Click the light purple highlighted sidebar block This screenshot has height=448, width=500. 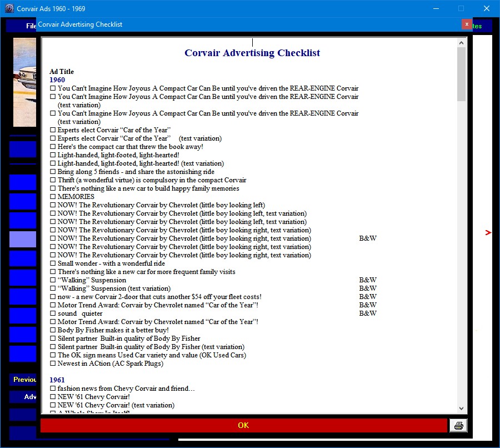(x=23, y=239)
